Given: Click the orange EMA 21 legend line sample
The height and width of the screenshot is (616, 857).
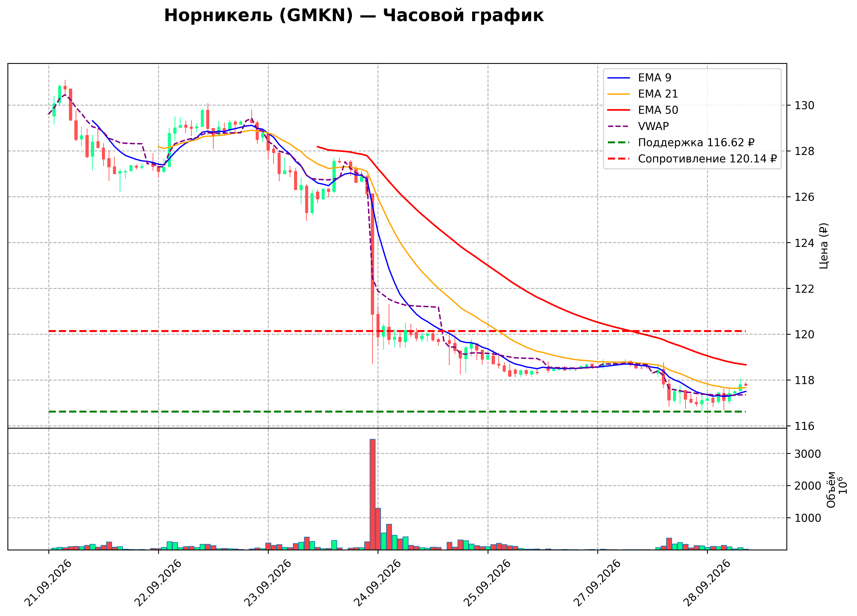Looking at the screenshot, I should click(x=619, y=94).
